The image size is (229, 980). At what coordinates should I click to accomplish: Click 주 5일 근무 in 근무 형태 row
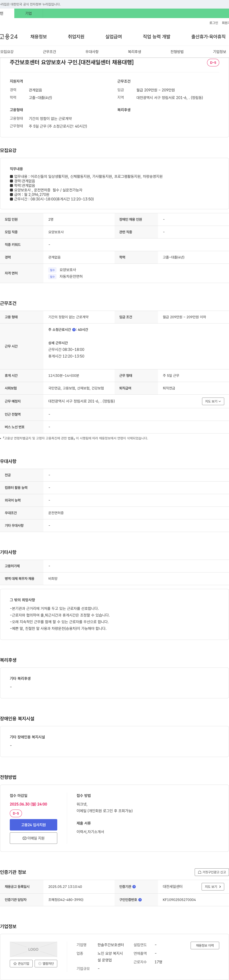(x=171, y=375)
